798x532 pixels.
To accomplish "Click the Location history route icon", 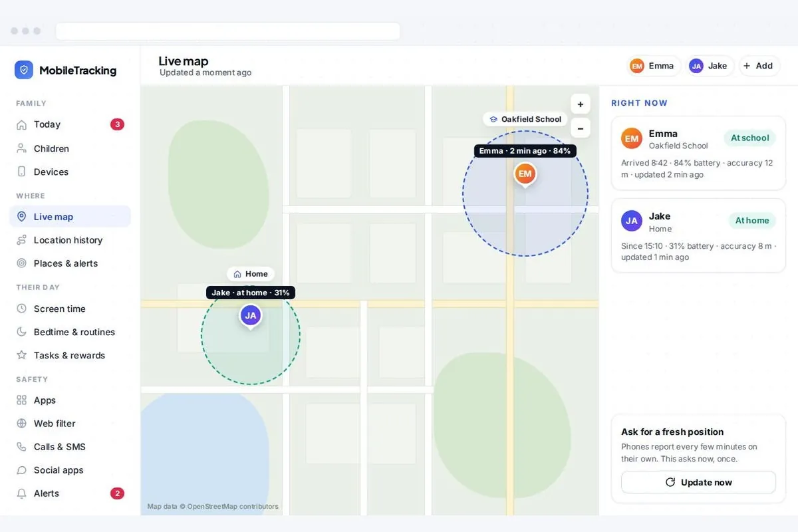I will tap(21, 240).
